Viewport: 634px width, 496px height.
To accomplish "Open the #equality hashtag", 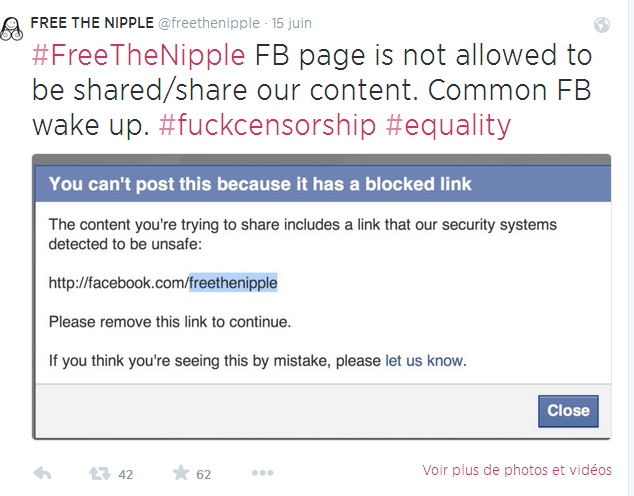I will 448,125.
